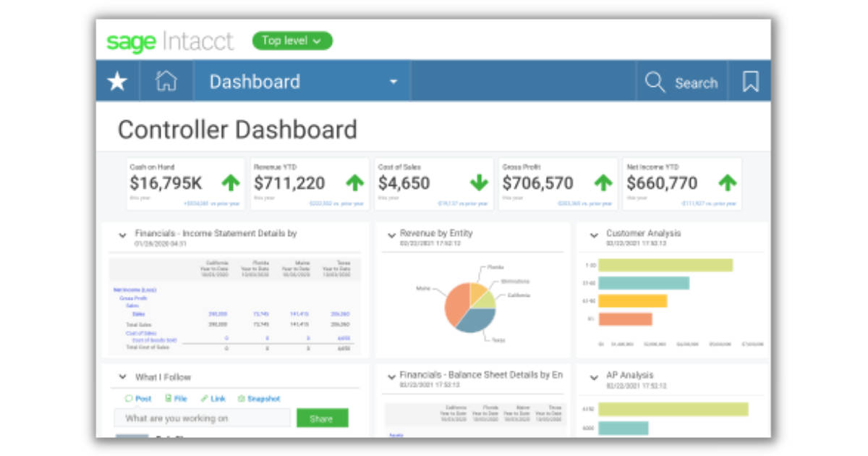Collapse the Customer Analysis panel
This screenshot has height=456, width=868.
(595, 233)
